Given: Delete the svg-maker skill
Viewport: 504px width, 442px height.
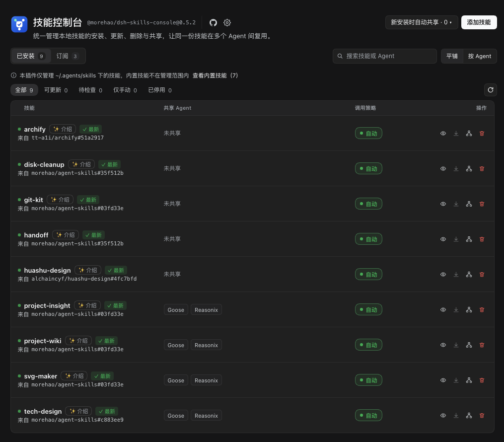Looking at the screenshot, I should pos(482,380).
